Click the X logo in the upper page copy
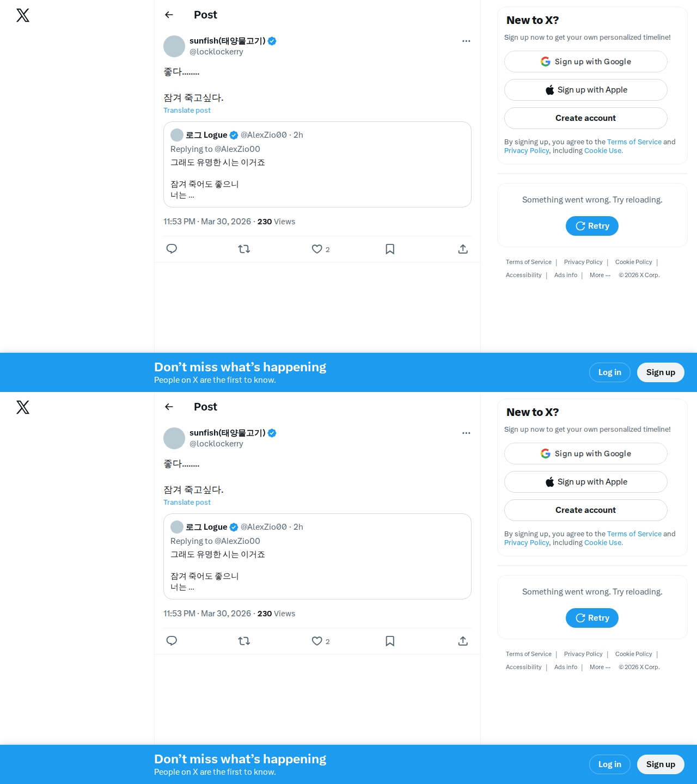697x784 pixels. coord(23,15)
